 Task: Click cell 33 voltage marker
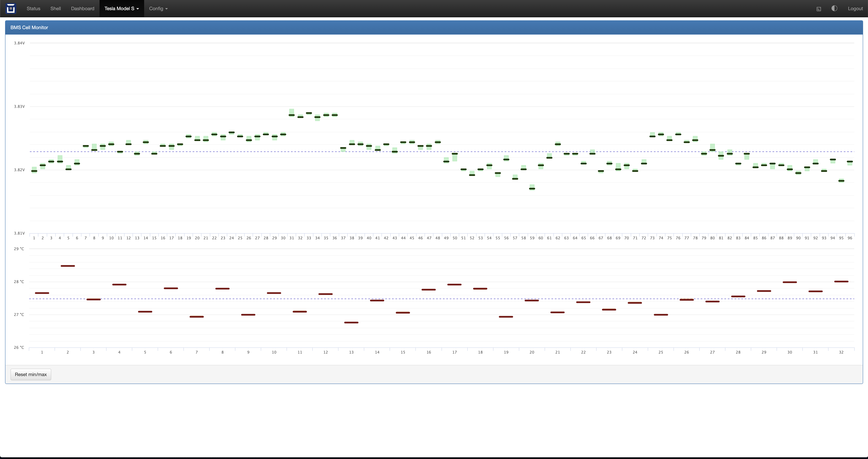(309, 113)
